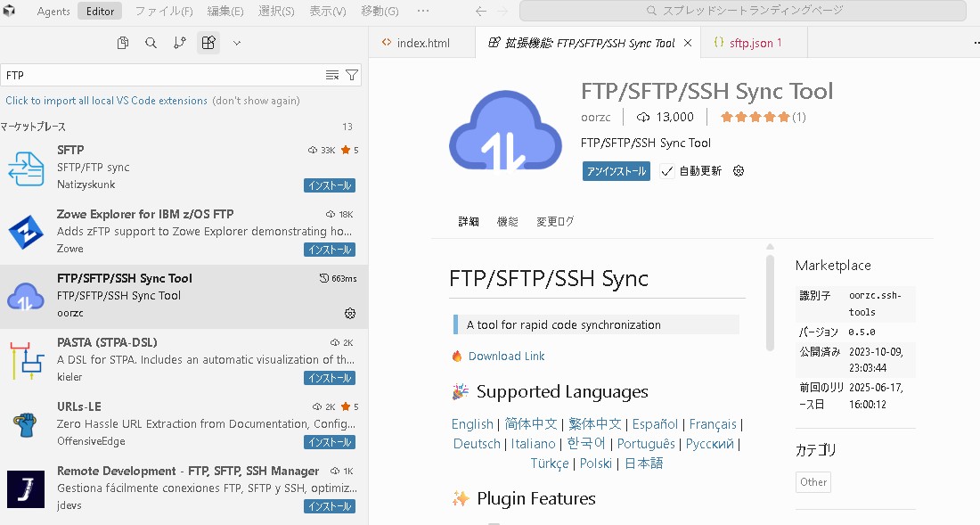Open the manage gear next to auto-update
This screenshot has width=980, height=525.
pyautogui.click(x=739, y=171)
